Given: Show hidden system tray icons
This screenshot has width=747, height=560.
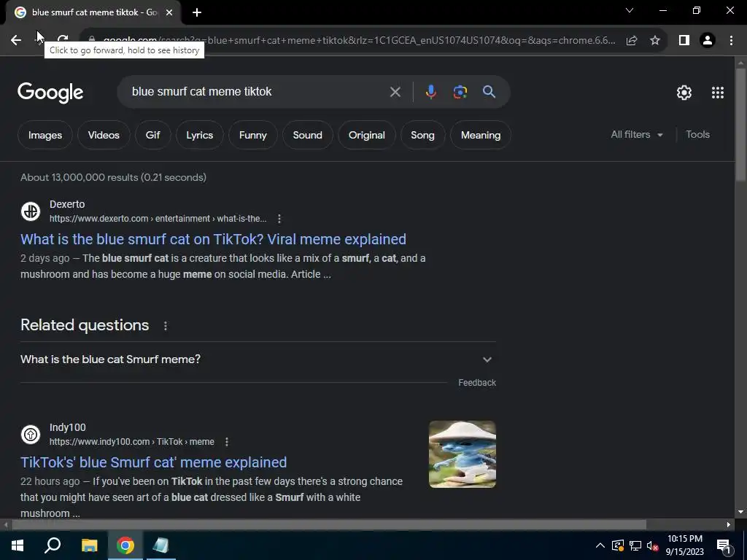Looking at the screenshot, I should 600,545.
